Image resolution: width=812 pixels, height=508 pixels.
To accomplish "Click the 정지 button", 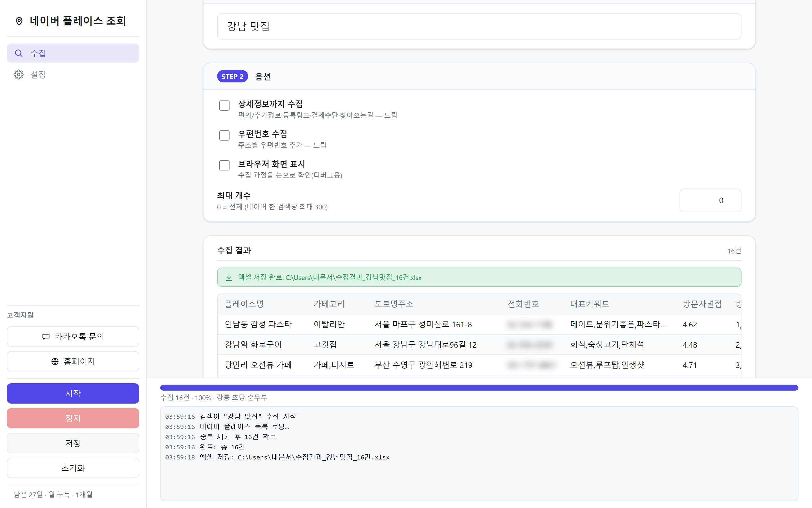I will [73, 418].
